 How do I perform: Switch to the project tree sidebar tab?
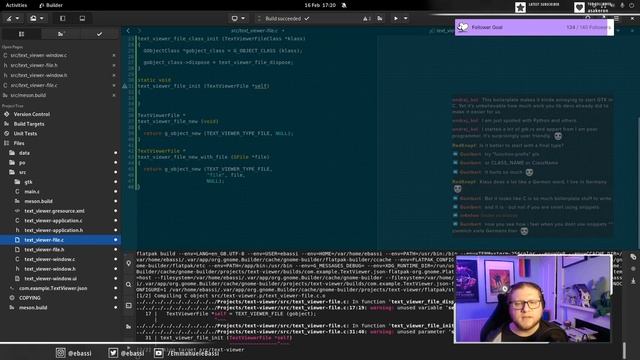coord(21,34)
